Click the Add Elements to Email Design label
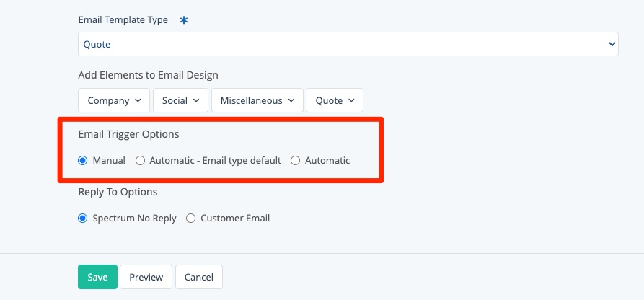This screenshot has height=300, width=644. [148, 75]
